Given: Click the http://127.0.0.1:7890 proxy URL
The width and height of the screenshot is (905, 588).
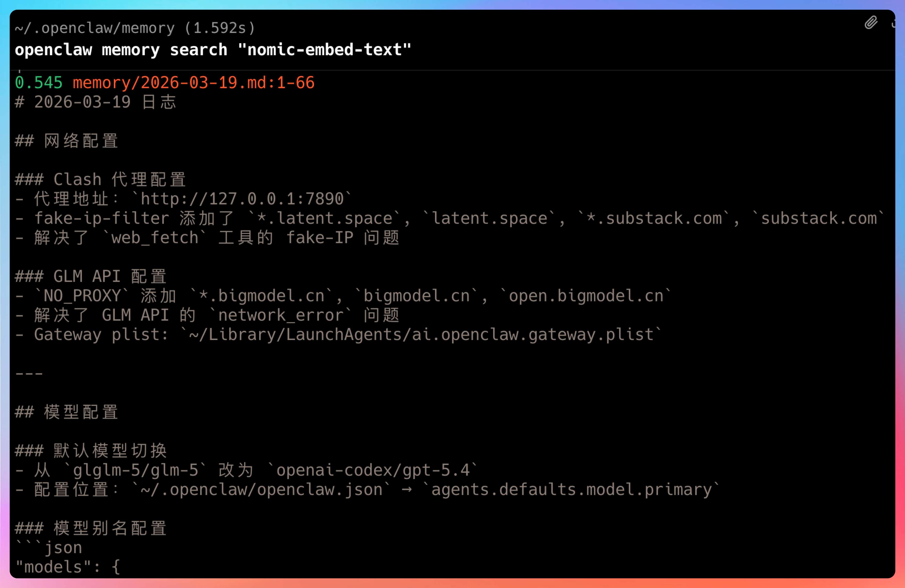Looking at the screenshot, I should coord(242,199).
